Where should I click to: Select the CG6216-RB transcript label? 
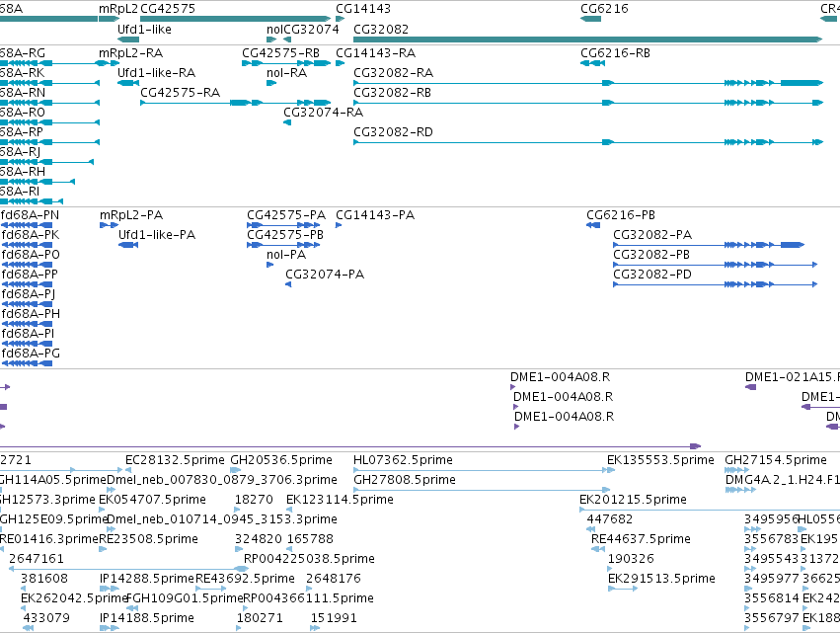click(x=616, y=53)
